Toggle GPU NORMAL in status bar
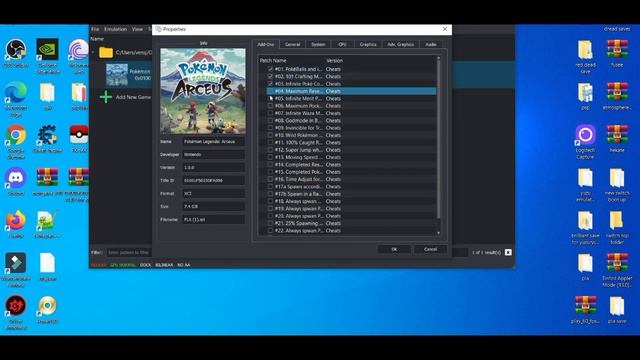Viewport: 640px width, 360px height. click(123, 265)
